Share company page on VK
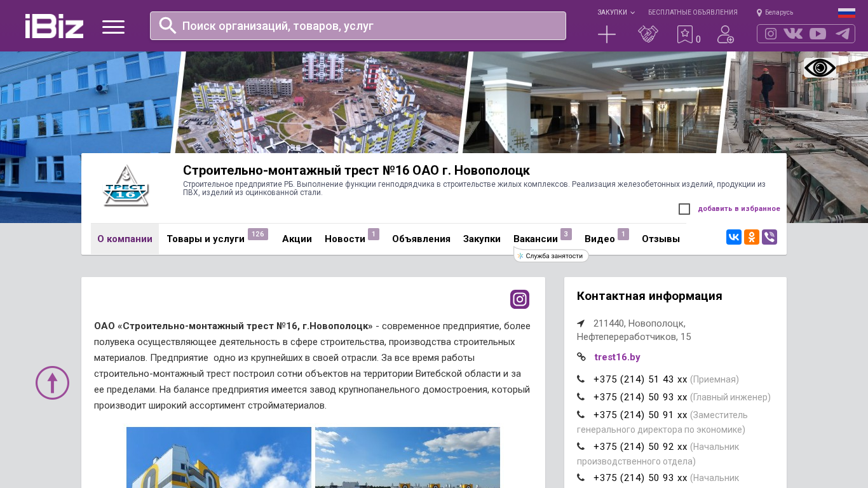Screen dimensions: 868x488 click(x=734, y=237)
